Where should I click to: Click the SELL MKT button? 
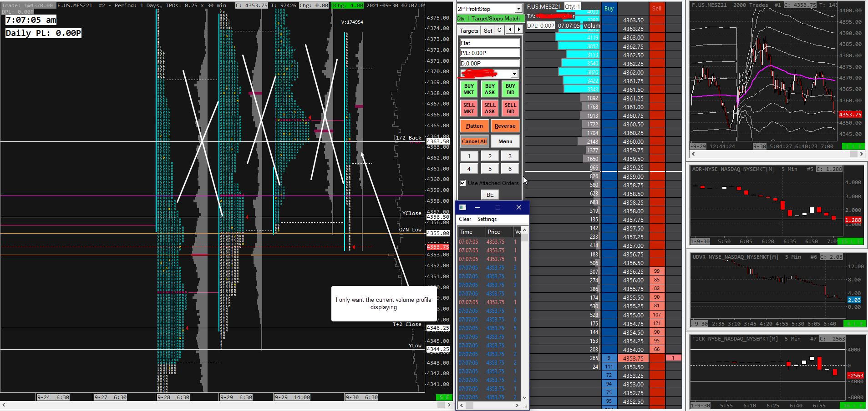pyautogui.click(x=469, y=108)
